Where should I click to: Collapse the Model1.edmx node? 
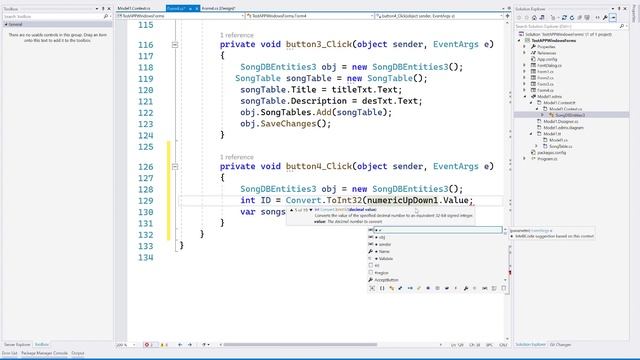tap(525, 97)
